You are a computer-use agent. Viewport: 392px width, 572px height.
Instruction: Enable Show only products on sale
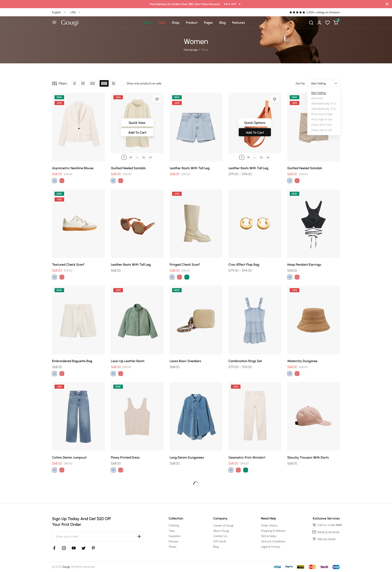pos(122,83)
